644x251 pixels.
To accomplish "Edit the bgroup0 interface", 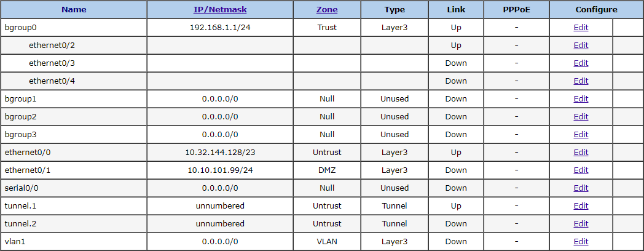I will 581,28.
